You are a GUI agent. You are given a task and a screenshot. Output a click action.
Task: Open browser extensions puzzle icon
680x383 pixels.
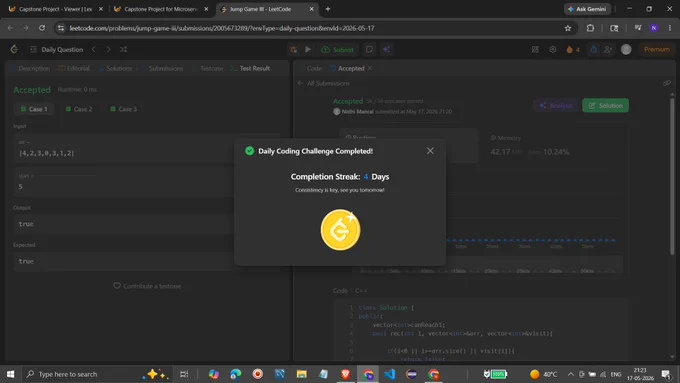click(590, 28)
